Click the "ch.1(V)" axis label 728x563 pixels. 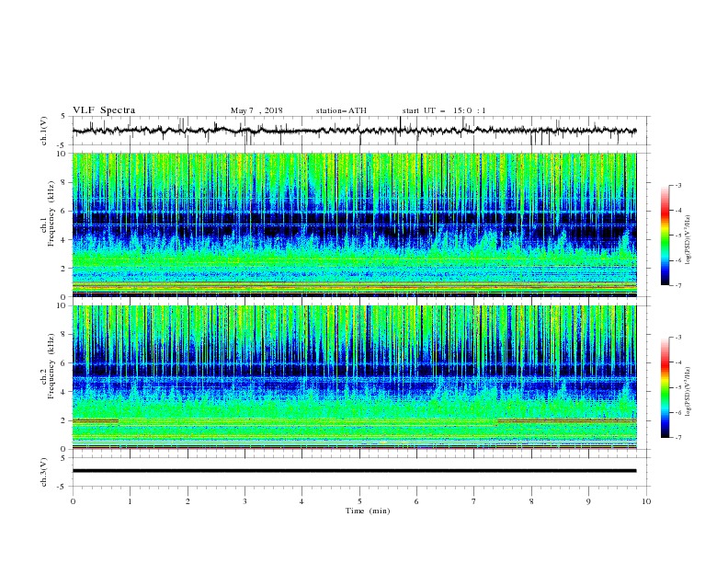(44, 131)
